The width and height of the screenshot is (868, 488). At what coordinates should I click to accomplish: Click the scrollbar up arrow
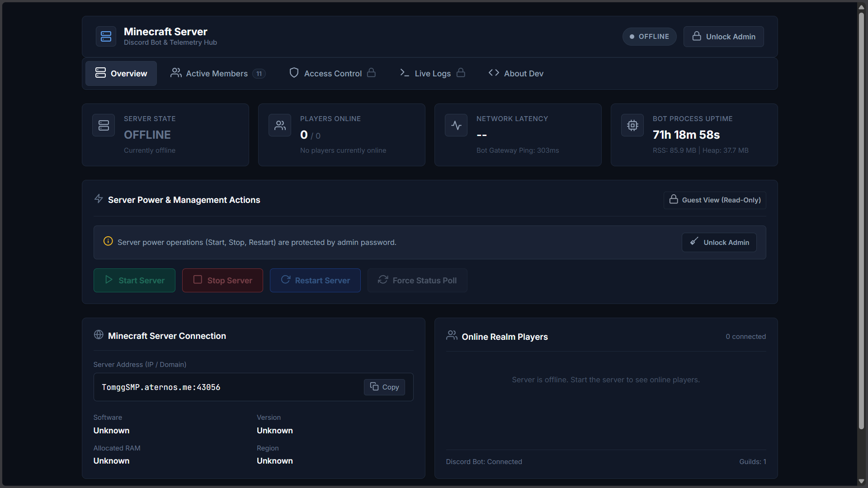pyautogui.click(x=862, y=7)
